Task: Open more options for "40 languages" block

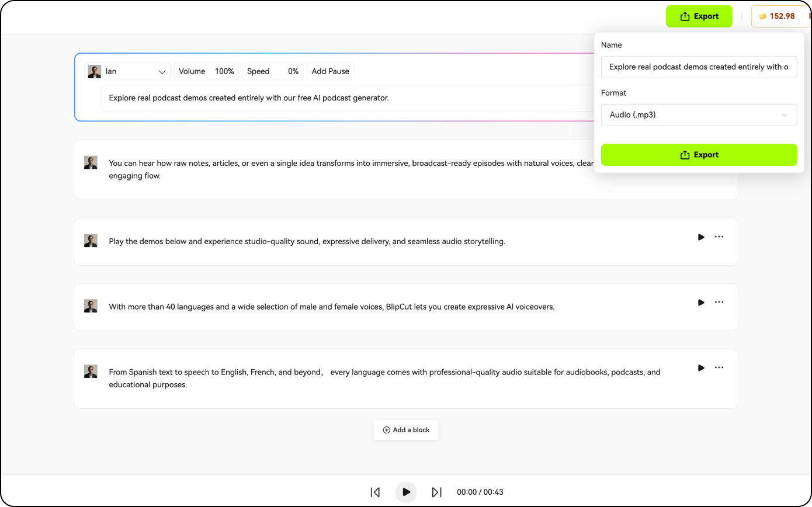Action: (x=719, y=303)
